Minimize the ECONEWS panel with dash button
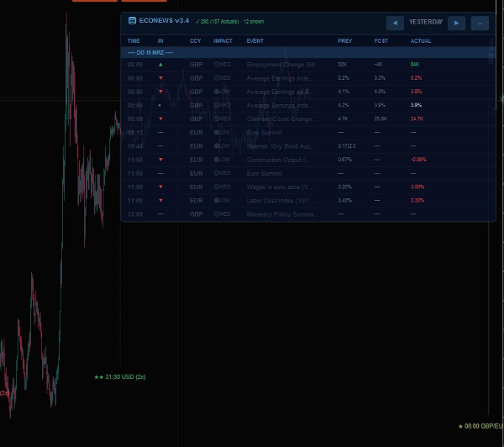The height and width of the screenshot is (447, 504). 480,23
